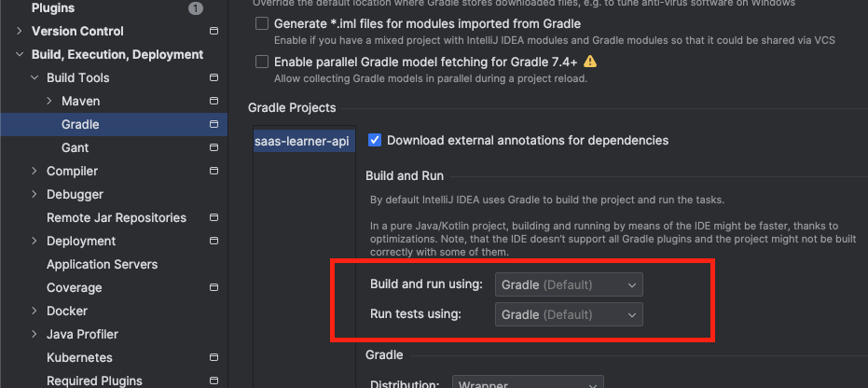The image size is (868, 388).
Task: Expand the Deployment node
Action: 34,241
